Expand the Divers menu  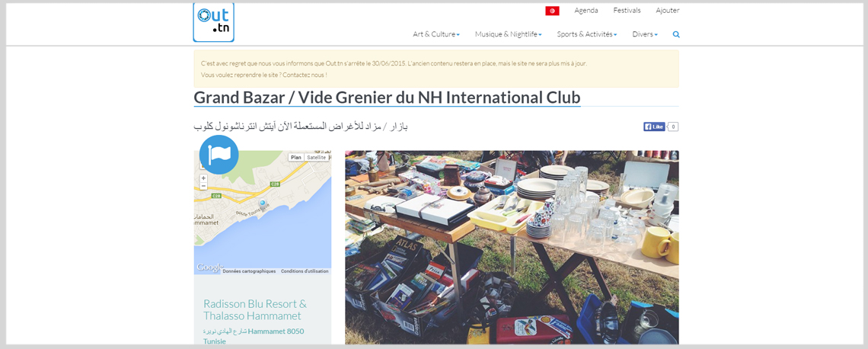pyautogui.click(x=645, y=34)
